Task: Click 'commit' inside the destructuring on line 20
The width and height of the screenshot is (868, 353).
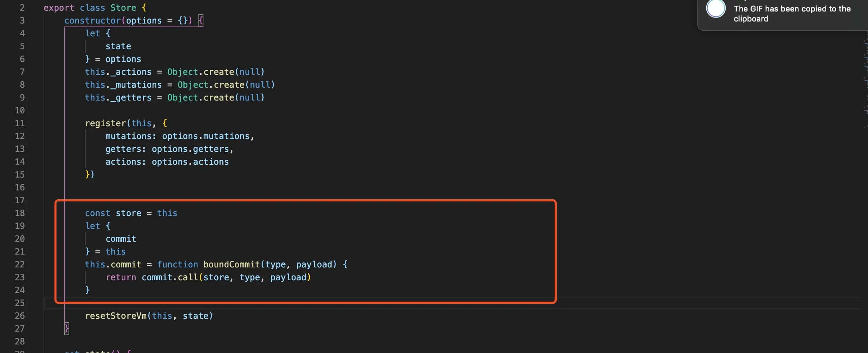Action: [121, 239]
